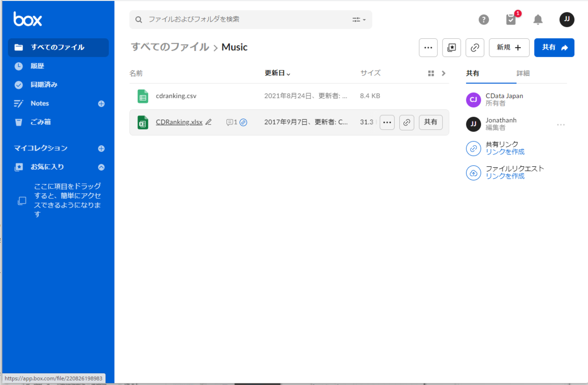
Task: Open the link icon in the folder toolbar
Action: tap(475, 48)
